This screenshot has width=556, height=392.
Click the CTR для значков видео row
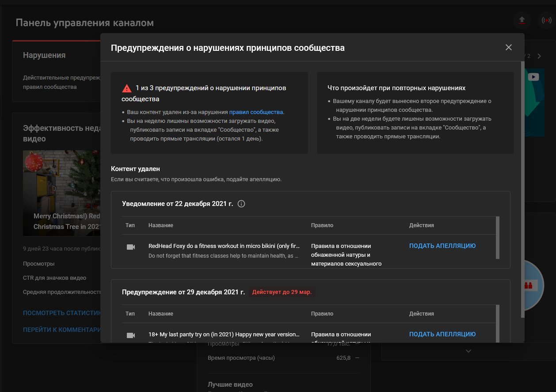55,278
